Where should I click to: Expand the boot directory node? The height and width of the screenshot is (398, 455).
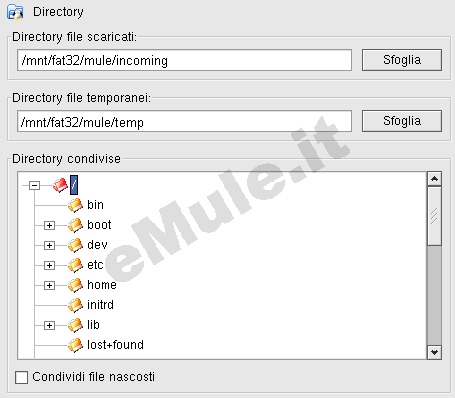(x=49, y=225)
